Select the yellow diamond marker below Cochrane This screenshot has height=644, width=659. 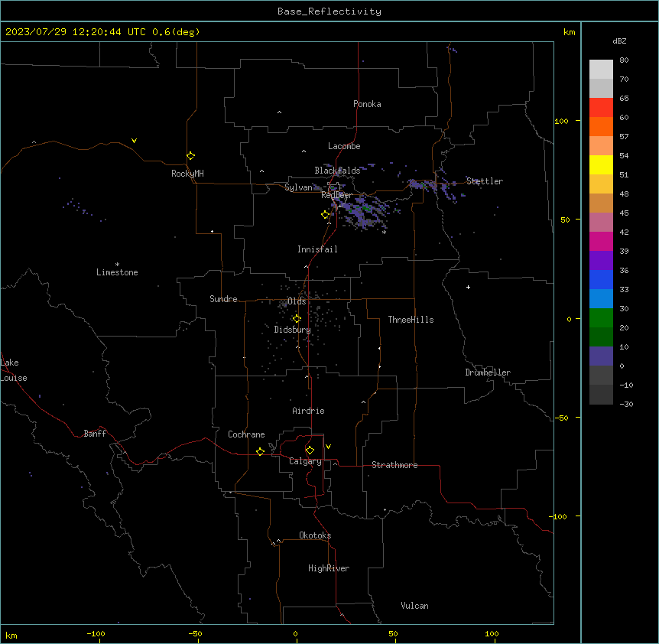[260, 451]
